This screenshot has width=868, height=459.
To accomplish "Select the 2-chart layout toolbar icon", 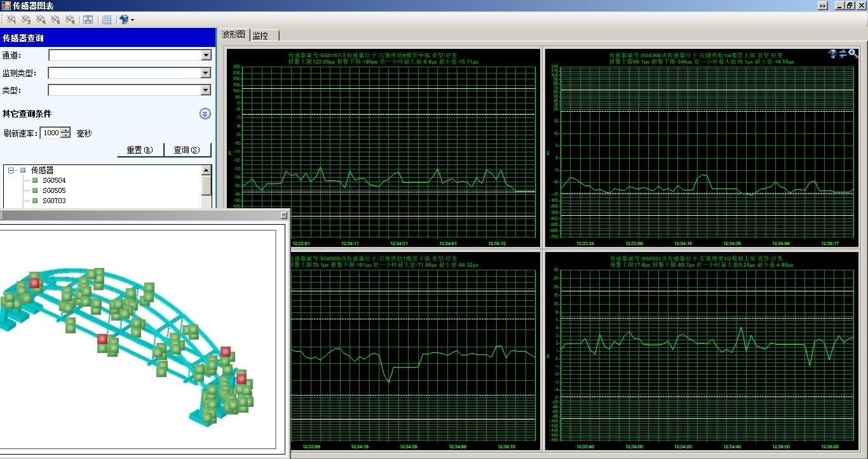I will pyautogui.click(x=26, y=20).
